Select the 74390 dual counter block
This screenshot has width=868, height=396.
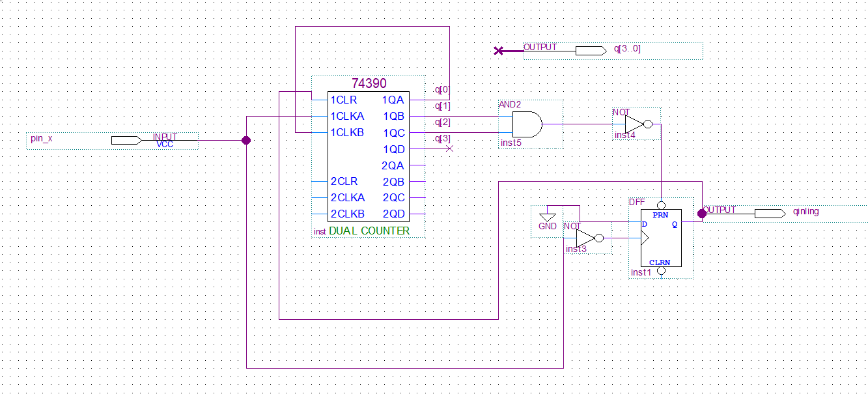(369, 156)
